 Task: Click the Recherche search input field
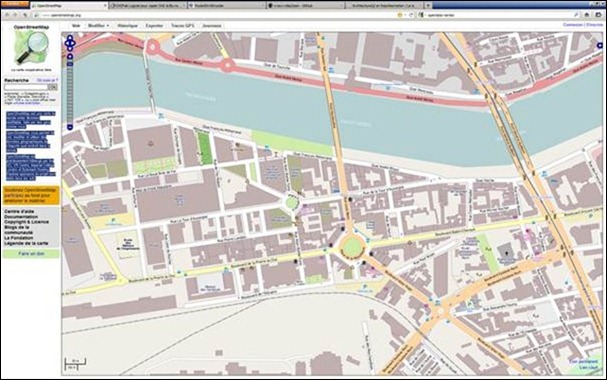26,87
